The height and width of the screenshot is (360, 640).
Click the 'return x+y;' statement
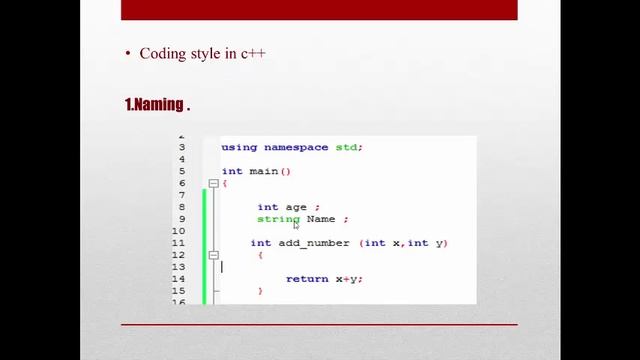(324, 279)
